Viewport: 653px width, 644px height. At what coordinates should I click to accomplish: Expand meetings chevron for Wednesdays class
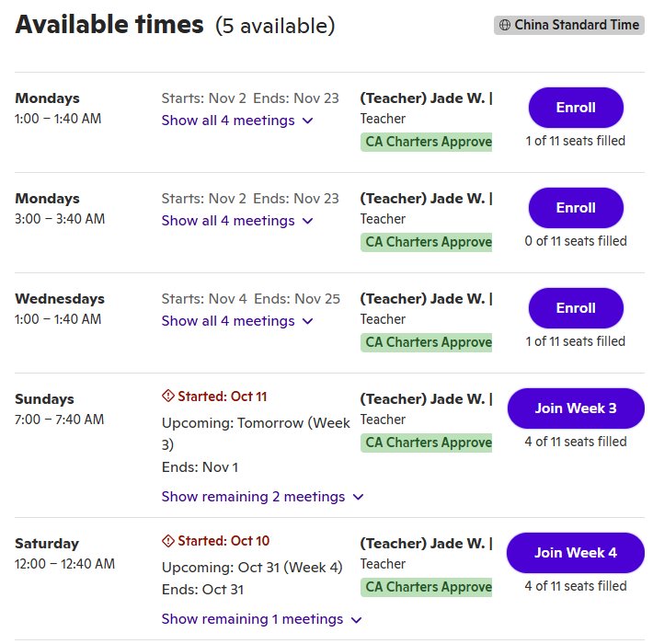click(308, 322)
